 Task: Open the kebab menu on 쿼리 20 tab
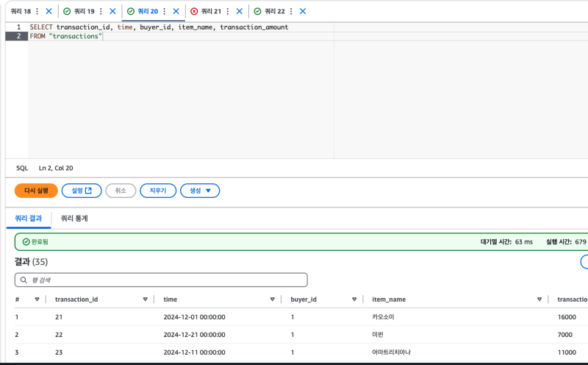click(x=164, y=12)
